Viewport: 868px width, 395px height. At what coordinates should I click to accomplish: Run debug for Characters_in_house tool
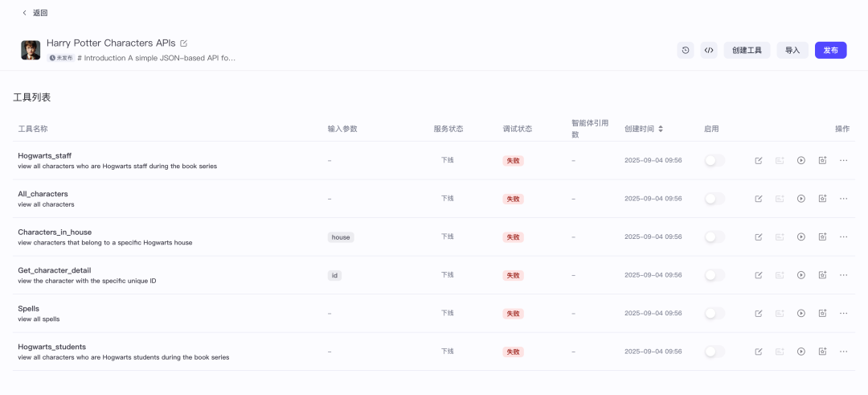(x=801, y=237)
